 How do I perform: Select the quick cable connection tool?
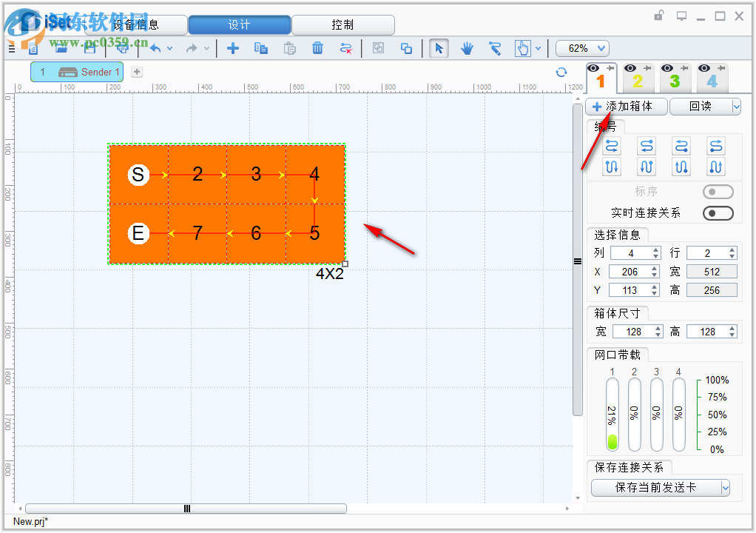click(495, 48)
